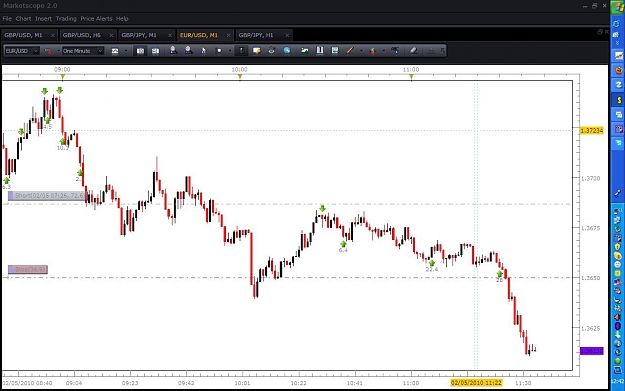Click the Stop order label on chart

click(x=28, y=269)
